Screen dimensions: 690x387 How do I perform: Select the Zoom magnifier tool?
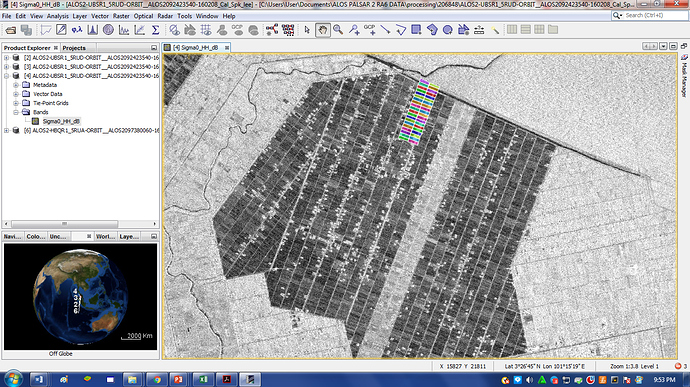338,30
